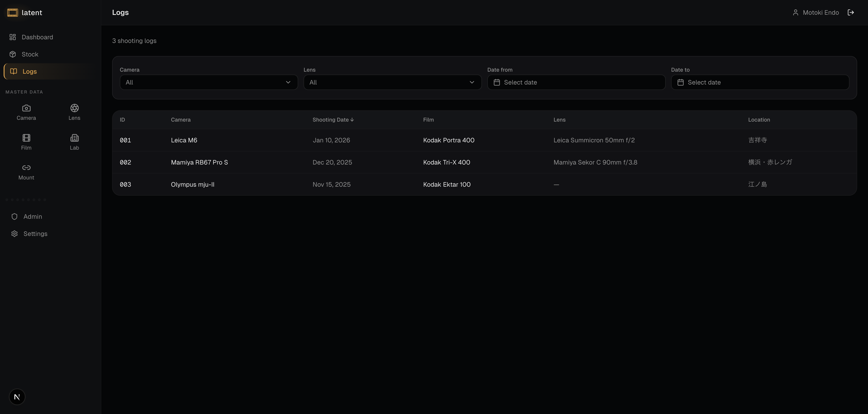Go to Dashboard page
This screenshot has width=868, height=414.
pos(37,37)
